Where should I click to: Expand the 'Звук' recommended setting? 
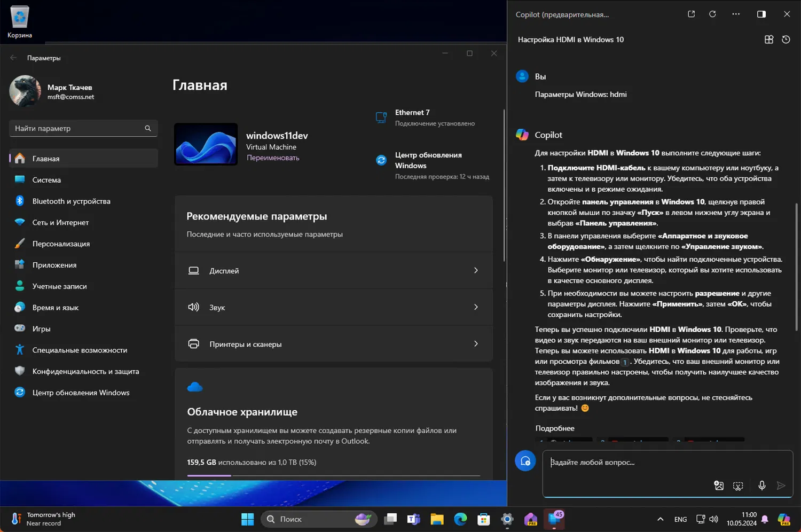coord(333,307)
